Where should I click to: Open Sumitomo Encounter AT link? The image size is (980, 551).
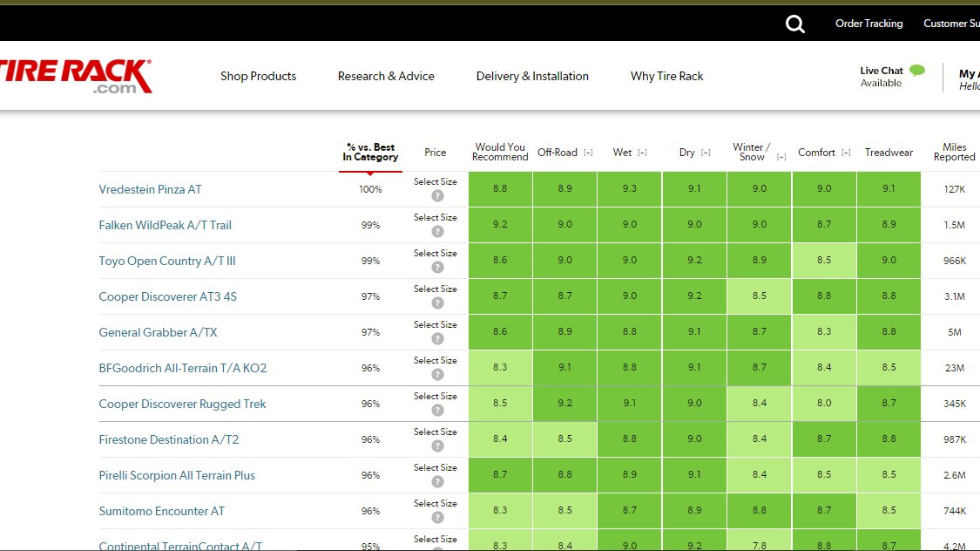[161, 511]
